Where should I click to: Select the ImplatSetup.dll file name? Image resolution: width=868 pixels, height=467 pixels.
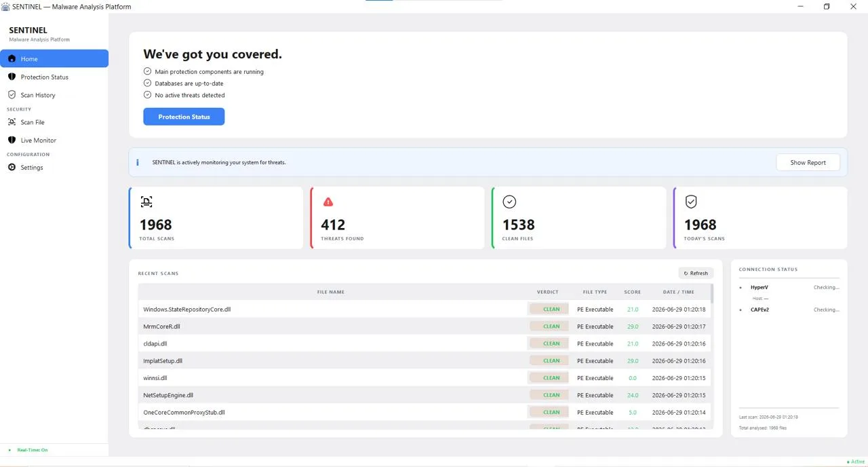[163, 360]
